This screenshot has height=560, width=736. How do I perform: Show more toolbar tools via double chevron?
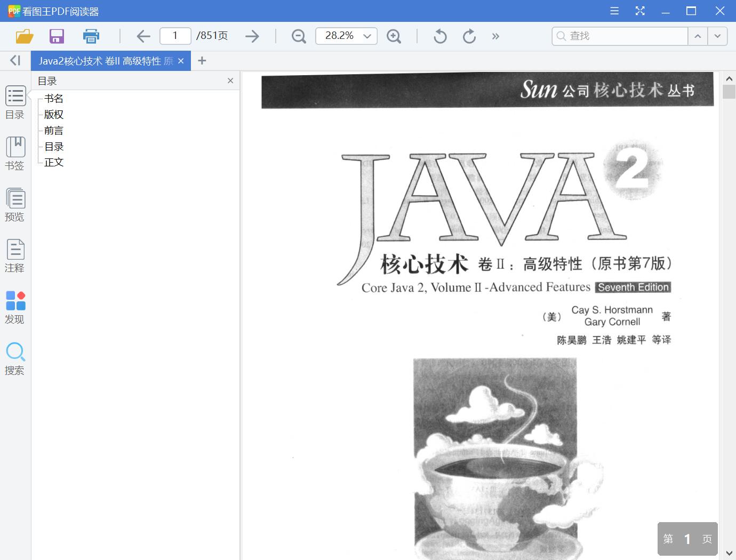click(x=495, y=36)
